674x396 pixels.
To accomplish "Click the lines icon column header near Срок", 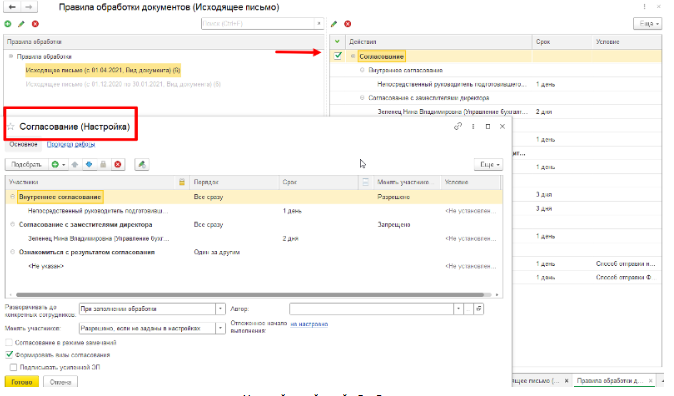I will (365, 182).
